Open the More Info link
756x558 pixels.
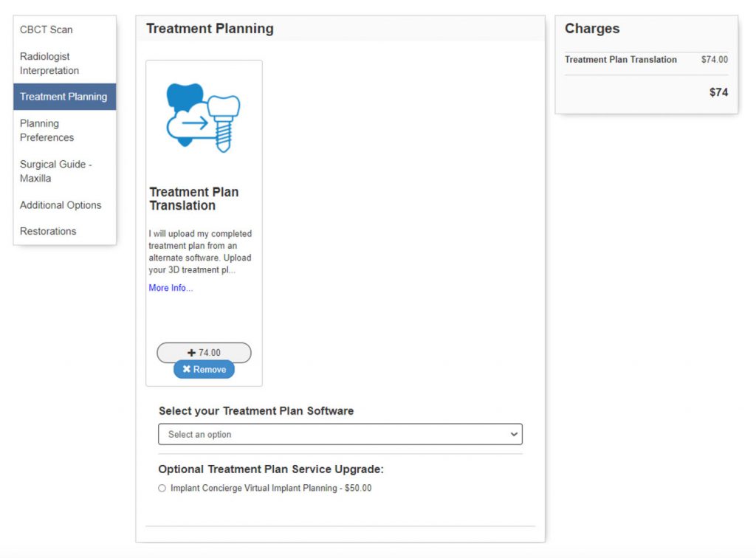[x=171, y=288]
